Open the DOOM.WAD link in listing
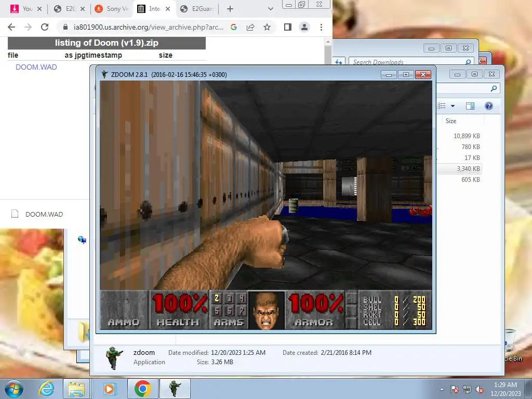The image size is (532, 399). [36, 67]
